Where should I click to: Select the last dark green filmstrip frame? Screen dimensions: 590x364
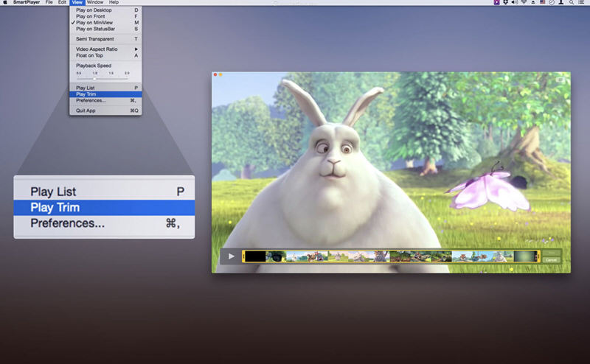pos(525,256)
